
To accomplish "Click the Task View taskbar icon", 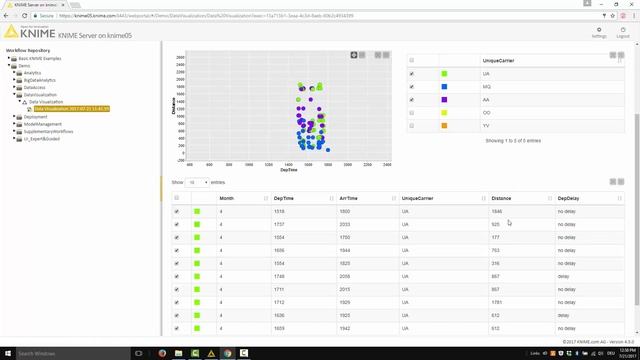I will pyautogui.click(x=138, y=353).
